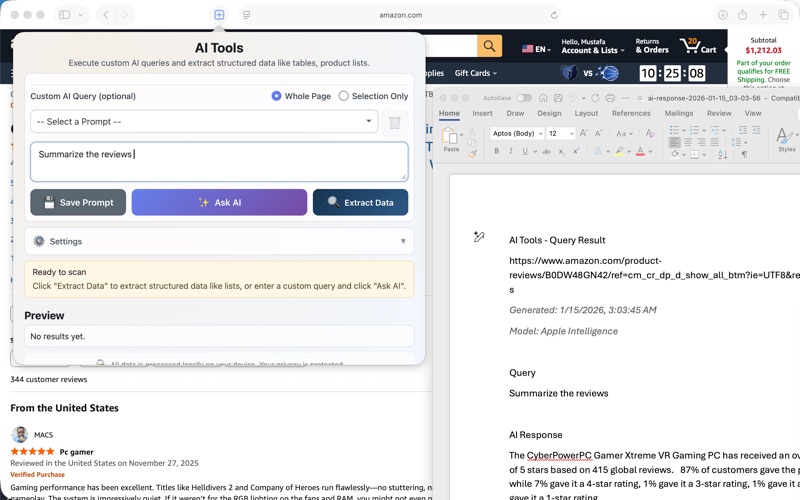Open Safari downloads icon
800x500 pixels.
(722, 15)
